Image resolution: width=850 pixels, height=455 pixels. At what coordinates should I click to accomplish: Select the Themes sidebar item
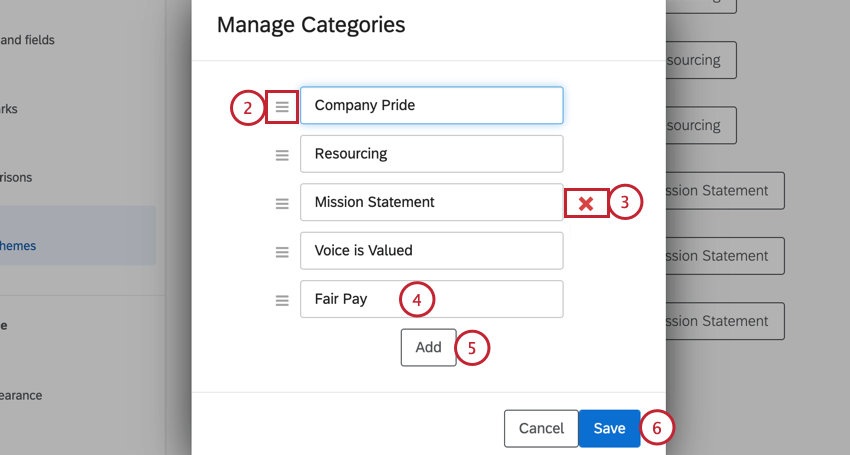click(x=20, y=245)
